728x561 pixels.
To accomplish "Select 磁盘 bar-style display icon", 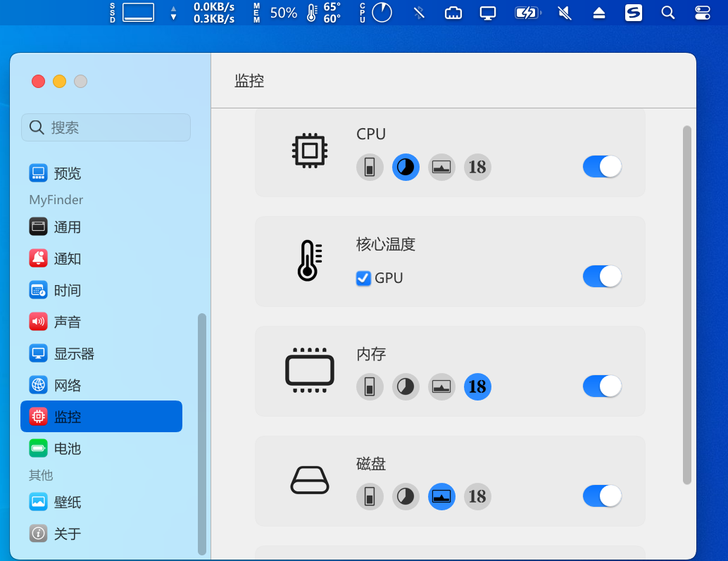I will coord(370,496).
